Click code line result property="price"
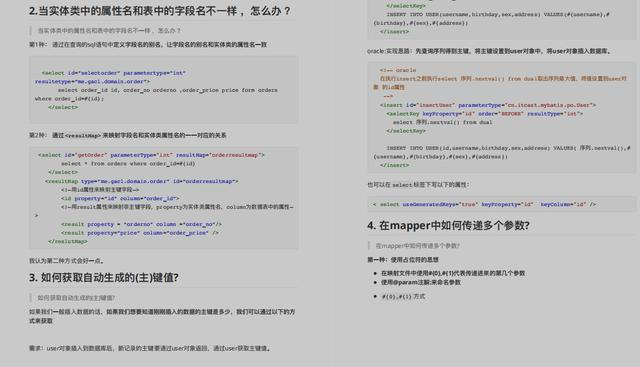Screen dimensions: 640x367 click(140, 233)
